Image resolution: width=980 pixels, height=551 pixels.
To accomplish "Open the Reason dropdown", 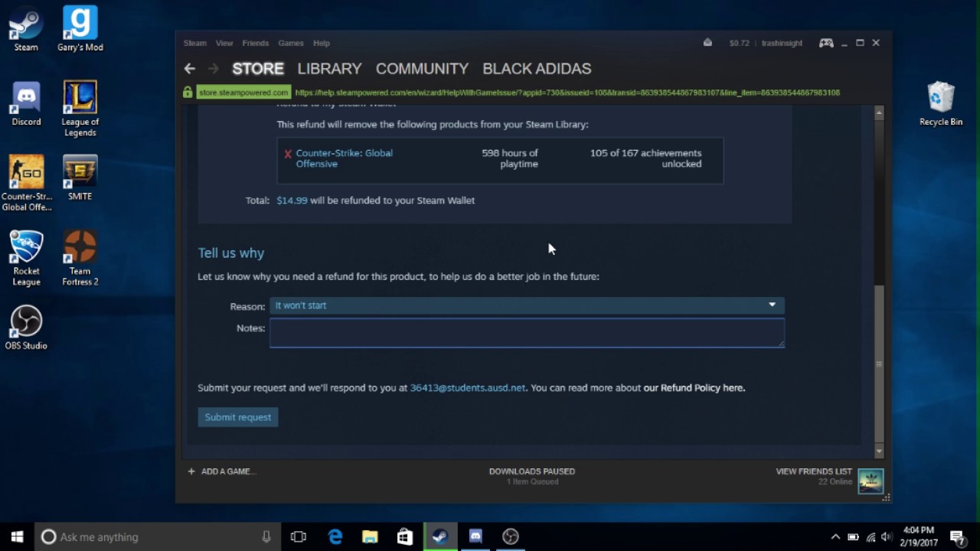I will point(527,305).
